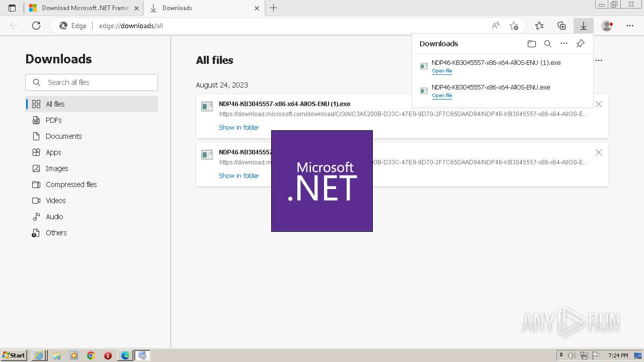Switch to Edge taskbar button

(125, 355)
